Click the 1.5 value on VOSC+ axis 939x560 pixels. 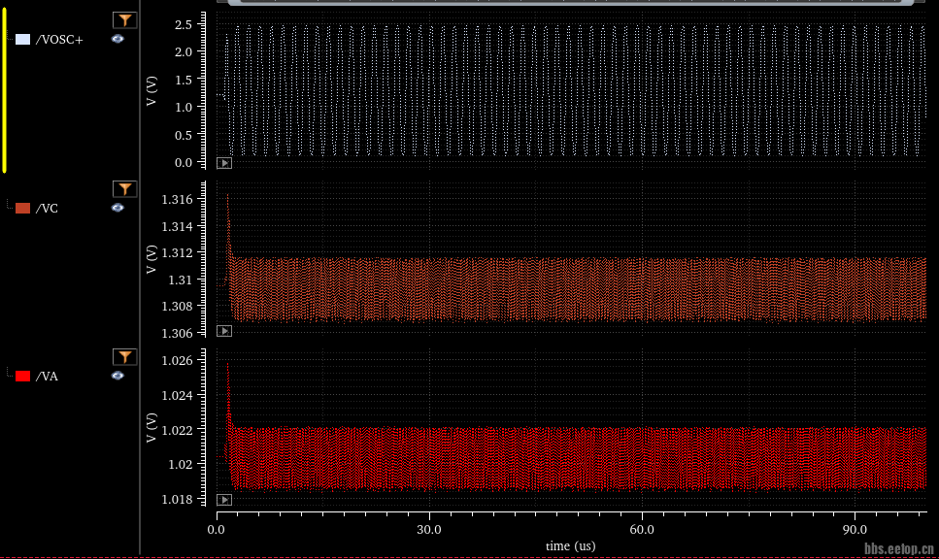pos(184,80)
